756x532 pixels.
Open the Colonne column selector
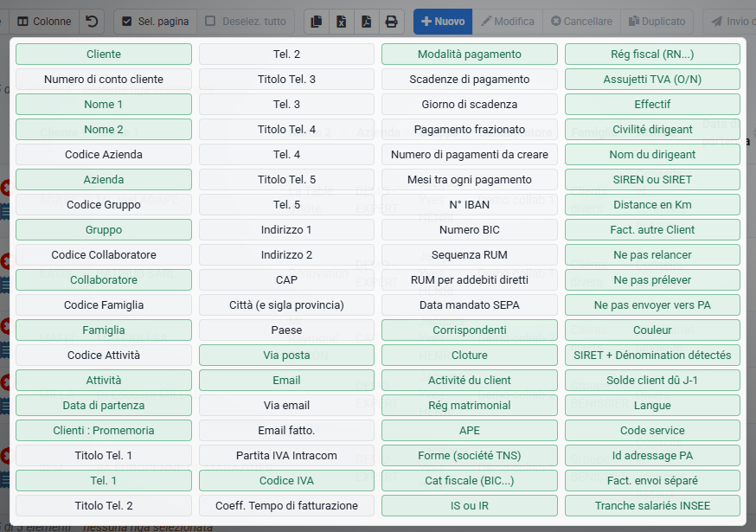[x=44, y=22]
